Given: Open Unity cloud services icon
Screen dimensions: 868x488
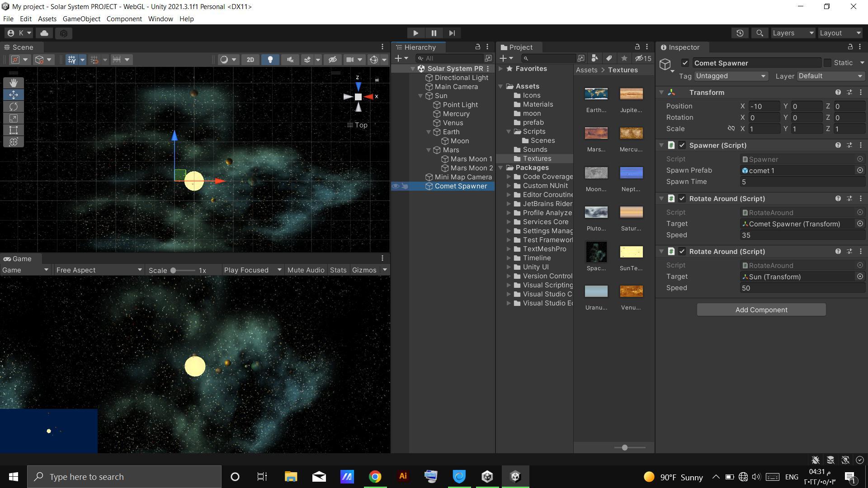Looking at the screenshot, I should [44, 33].
